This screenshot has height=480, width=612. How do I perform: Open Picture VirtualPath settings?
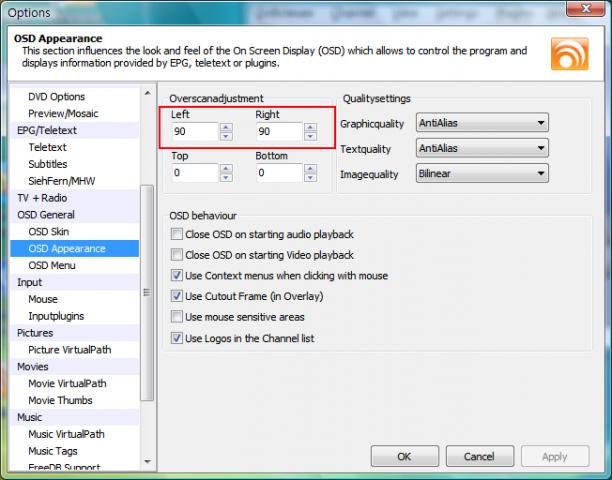click(x=69, y=350)
